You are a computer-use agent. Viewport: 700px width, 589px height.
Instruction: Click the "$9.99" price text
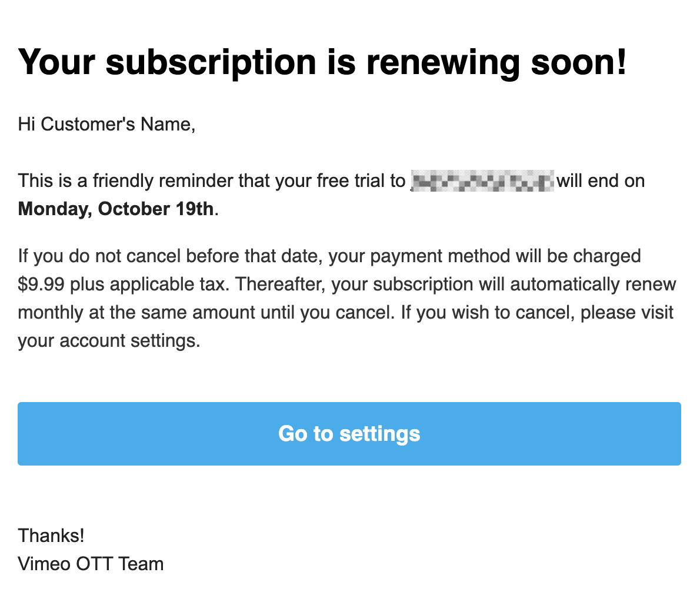[41, 285]
